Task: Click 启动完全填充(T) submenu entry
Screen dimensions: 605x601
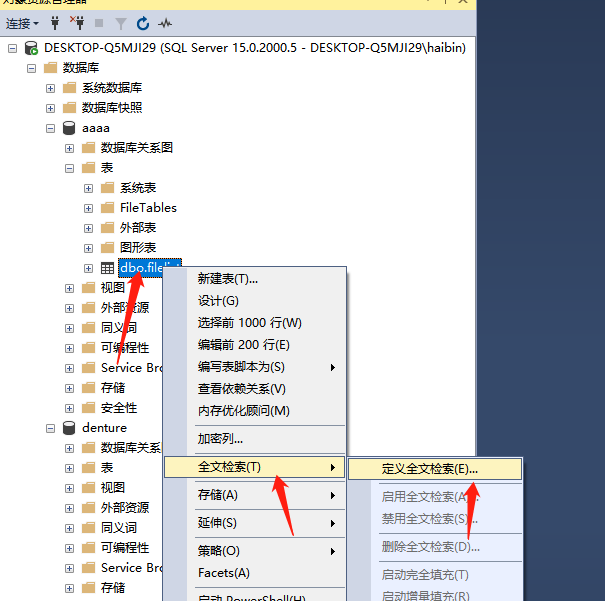Action: (435, 575)
